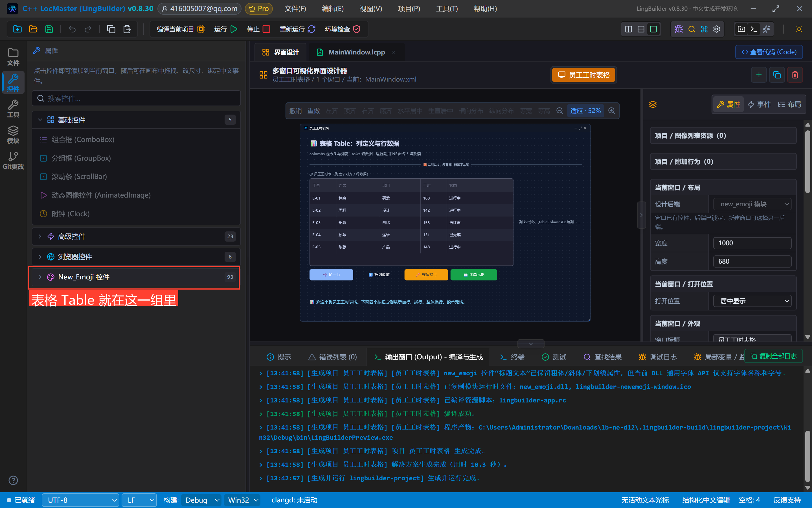This screenshot has height=508, width=812.
Task: Open the 工具(T) menu
Action: pyautogui.click(x=447, y=9)
